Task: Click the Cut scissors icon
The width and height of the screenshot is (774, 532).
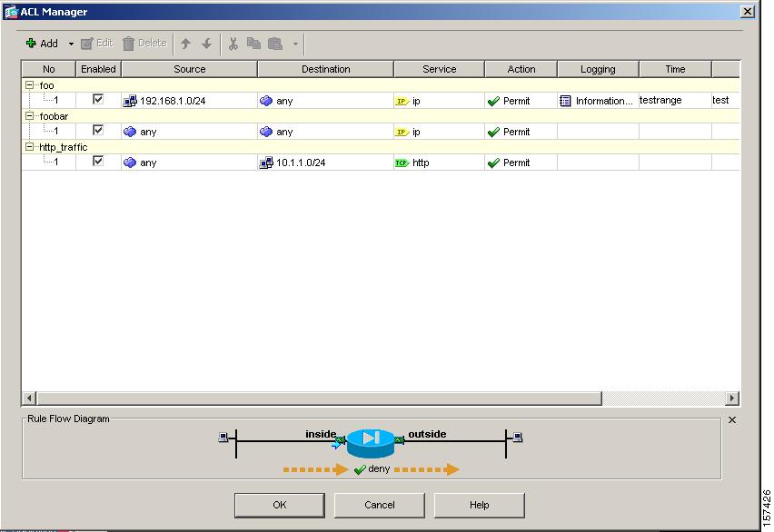Action: [x=233, y=44]
